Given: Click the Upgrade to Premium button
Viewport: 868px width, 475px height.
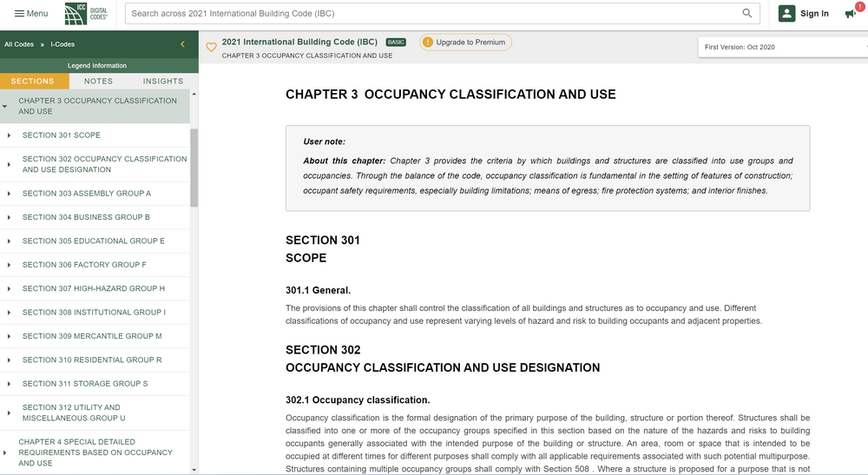Looking at the screenshot, I should [x=470, y=42].
